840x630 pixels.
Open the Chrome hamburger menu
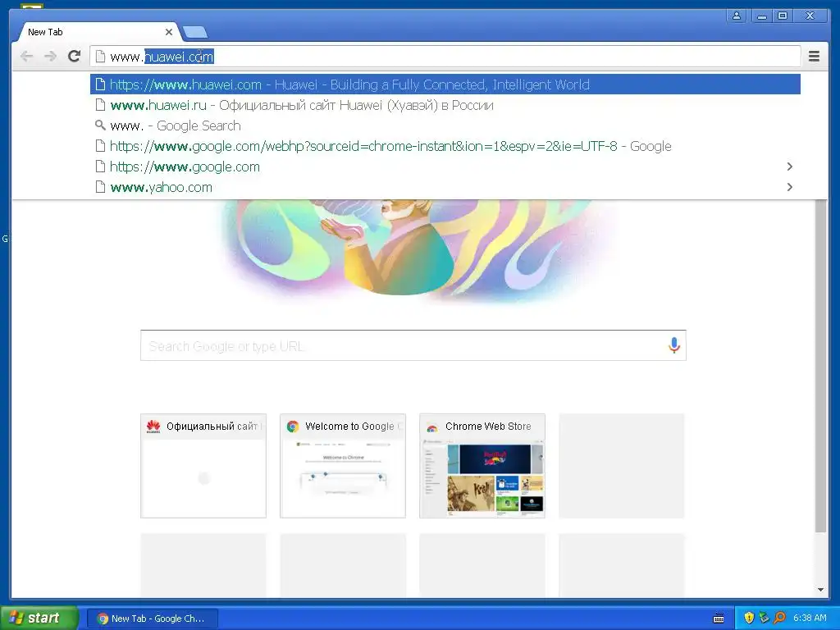(x=814, y=57)
